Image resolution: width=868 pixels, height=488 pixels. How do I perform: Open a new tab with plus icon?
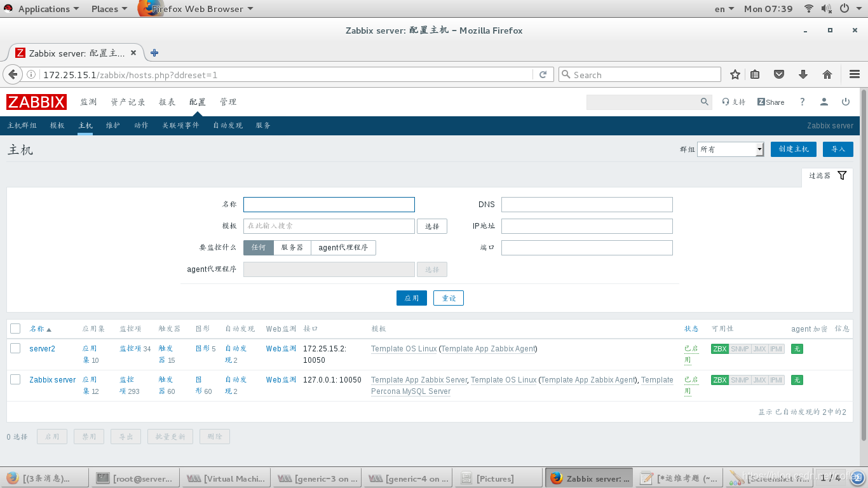point(154,53)
